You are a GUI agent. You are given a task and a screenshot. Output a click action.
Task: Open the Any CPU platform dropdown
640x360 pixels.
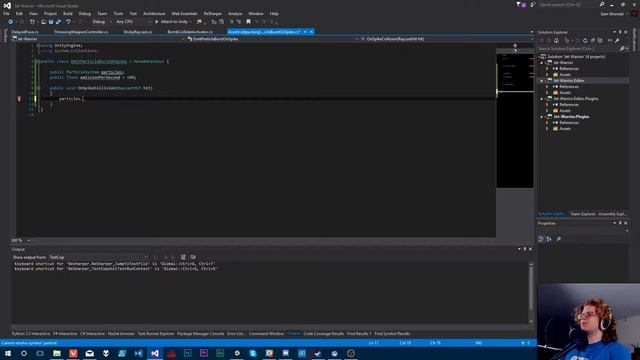tap(133, 22)
